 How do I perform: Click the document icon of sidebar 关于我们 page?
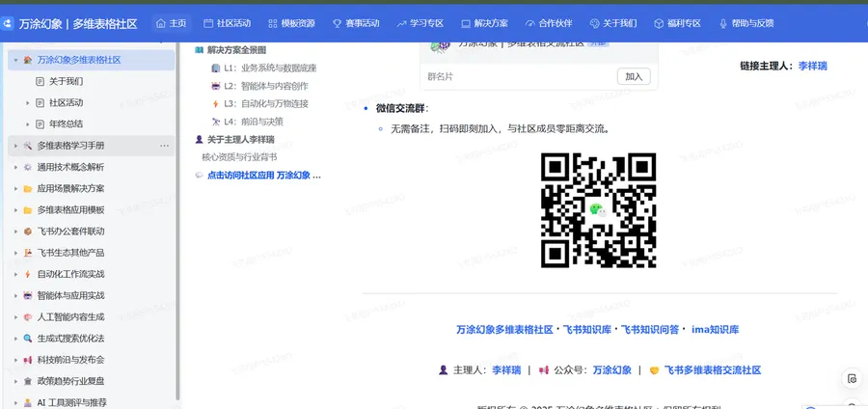tap(40, 81)
